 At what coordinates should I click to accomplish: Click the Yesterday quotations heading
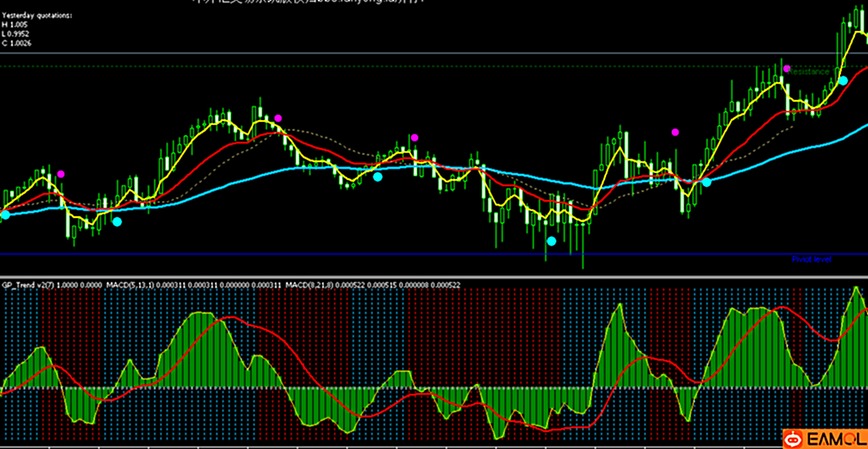tap(38, 16)
